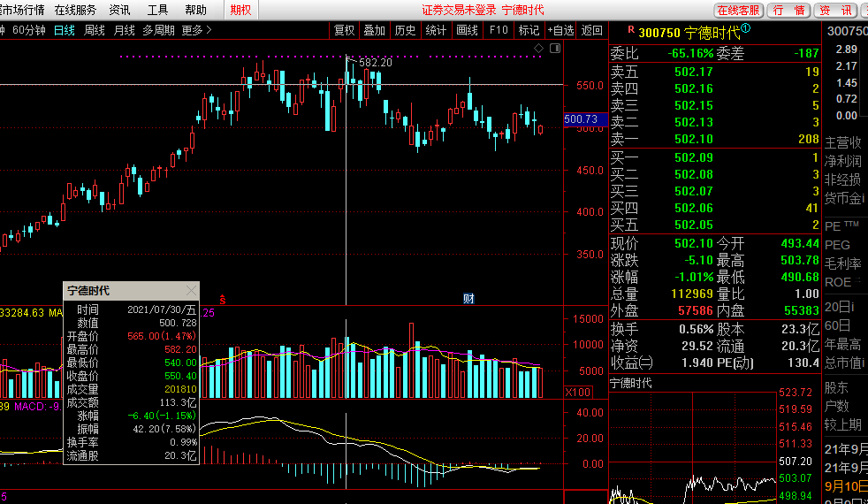Open the 市场行情 menu
The height and width of the screenshot is (504, 868).
click(x=22, y=10)
